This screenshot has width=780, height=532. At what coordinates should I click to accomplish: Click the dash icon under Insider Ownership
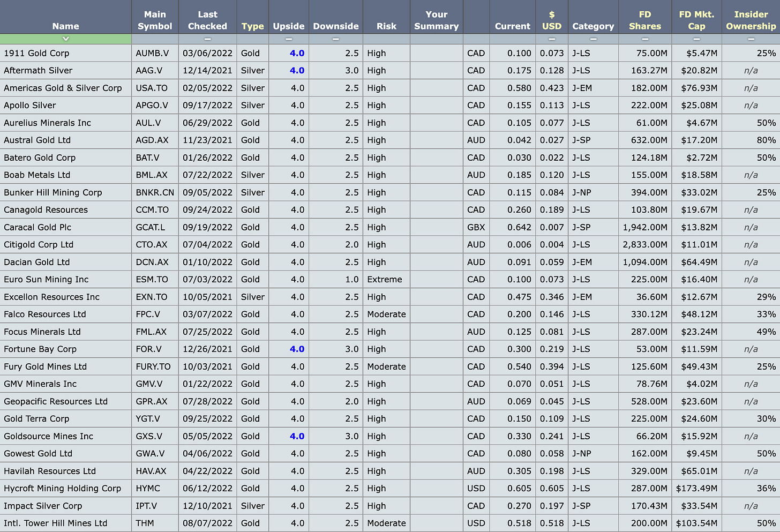pos(751,39)
